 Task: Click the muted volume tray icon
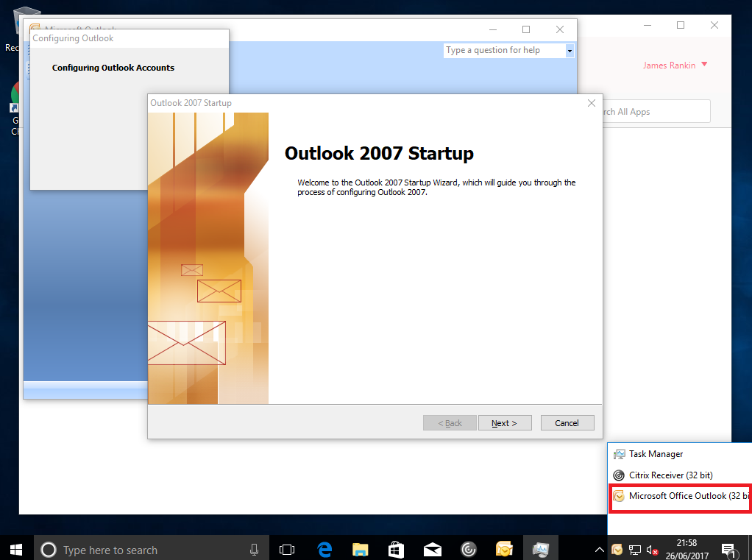click(x=652, y=550)
